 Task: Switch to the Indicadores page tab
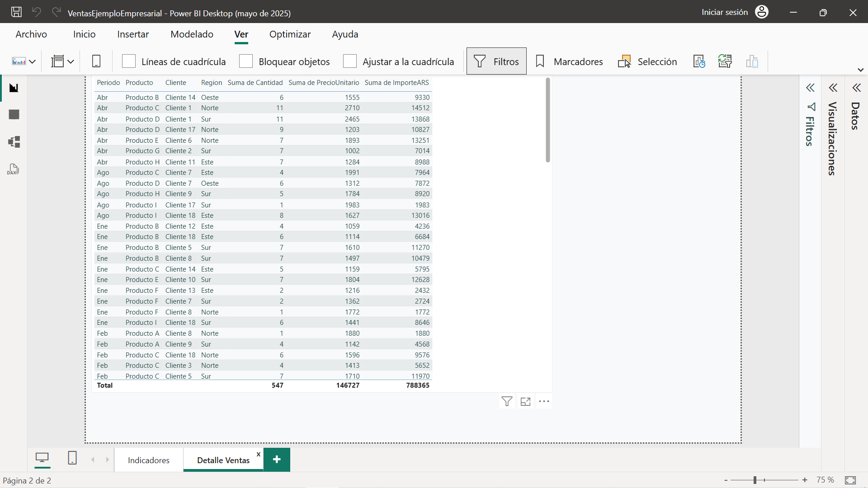[149, 460]
